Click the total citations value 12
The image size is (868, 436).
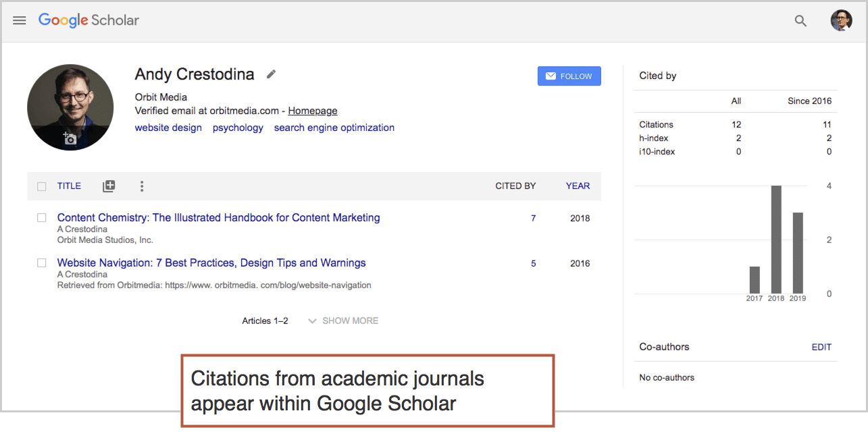tap(736, 125)
